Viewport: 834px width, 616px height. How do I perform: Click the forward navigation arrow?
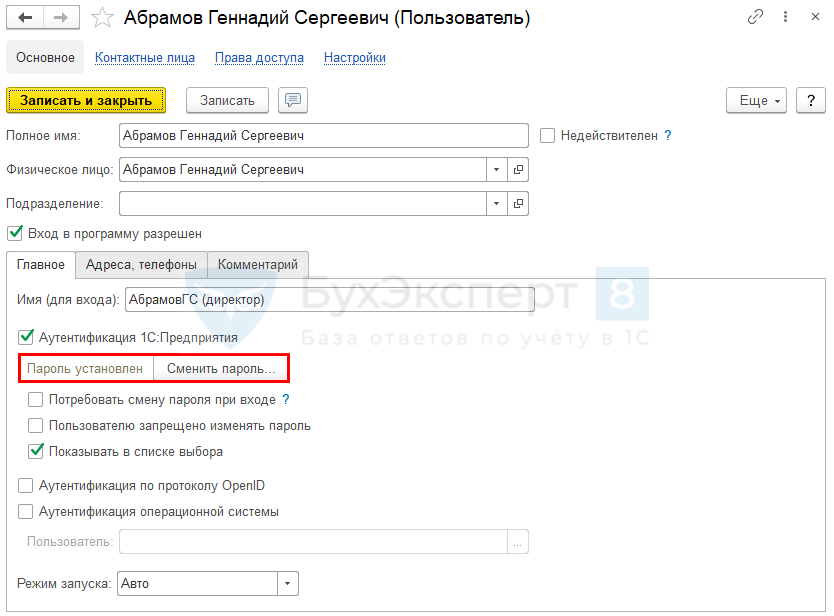tap(60, 18)
